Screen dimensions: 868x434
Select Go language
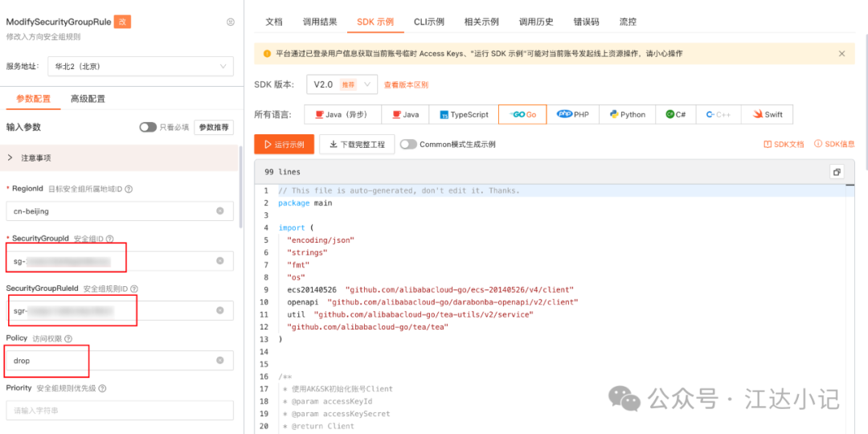click(x=522, y=115)
